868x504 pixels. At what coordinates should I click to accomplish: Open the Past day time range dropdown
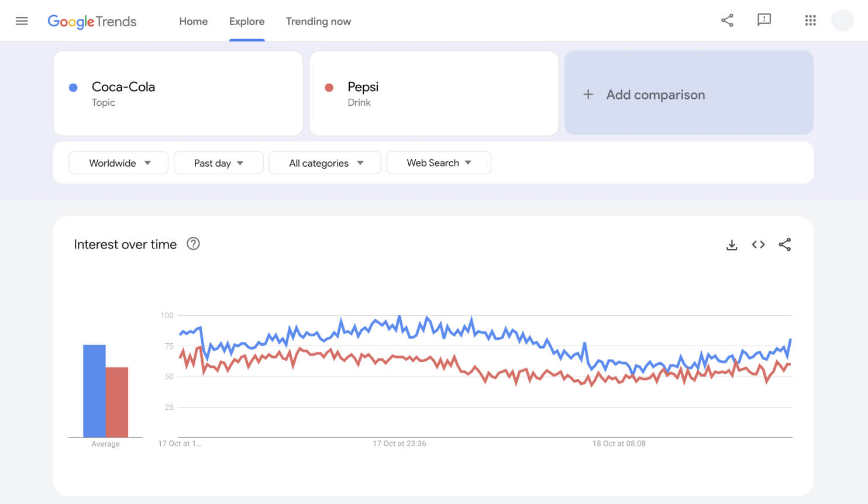tap(219, 163)
